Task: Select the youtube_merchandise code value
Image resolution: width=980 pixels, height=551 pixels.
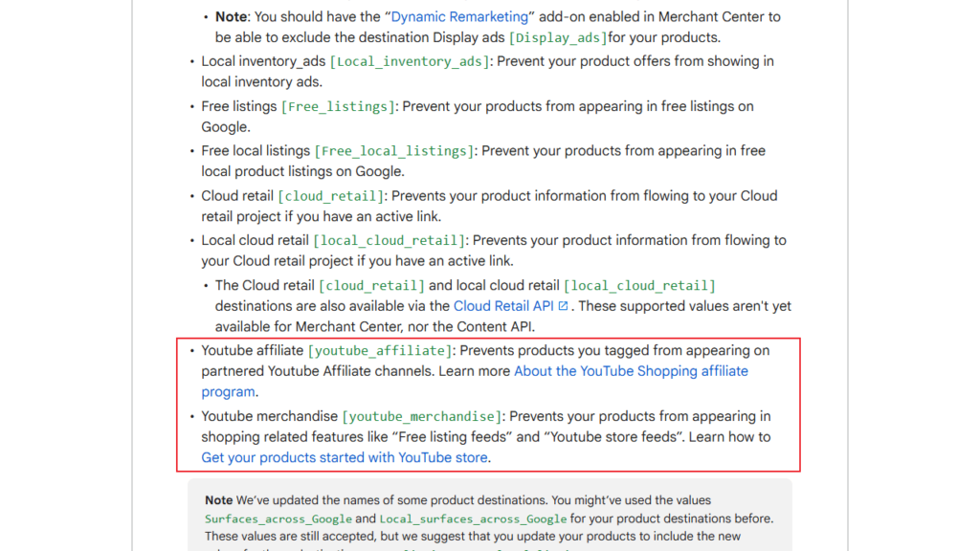Action: [420, 416]
